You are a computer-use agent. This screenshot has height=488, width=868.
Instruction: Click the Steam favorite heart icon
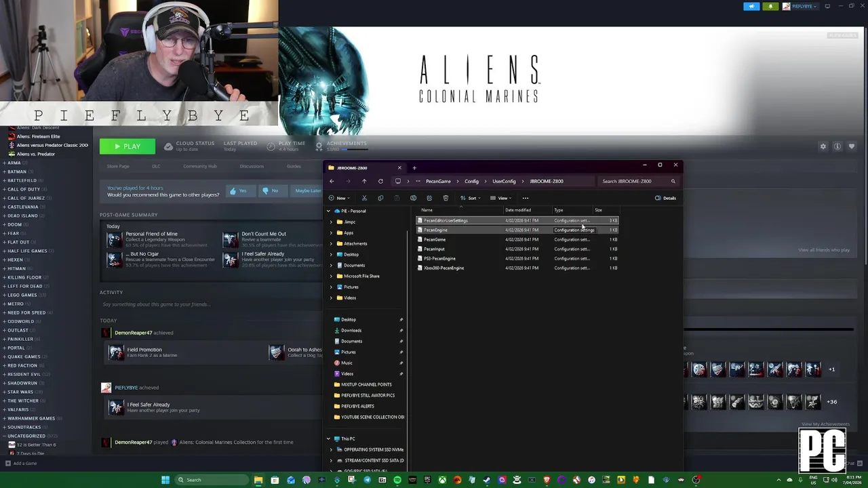tap(852, 146)
